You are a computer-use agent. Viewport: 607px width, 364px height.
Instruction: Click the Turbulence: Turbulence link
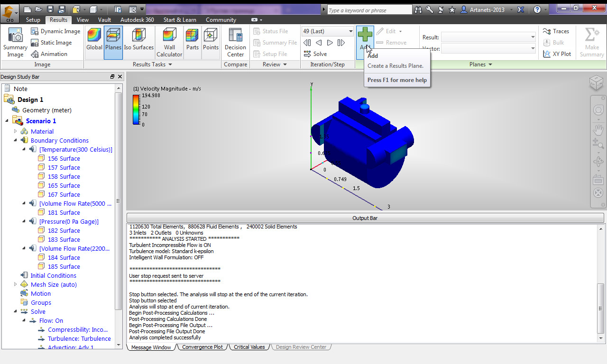(x=79, y=339)
